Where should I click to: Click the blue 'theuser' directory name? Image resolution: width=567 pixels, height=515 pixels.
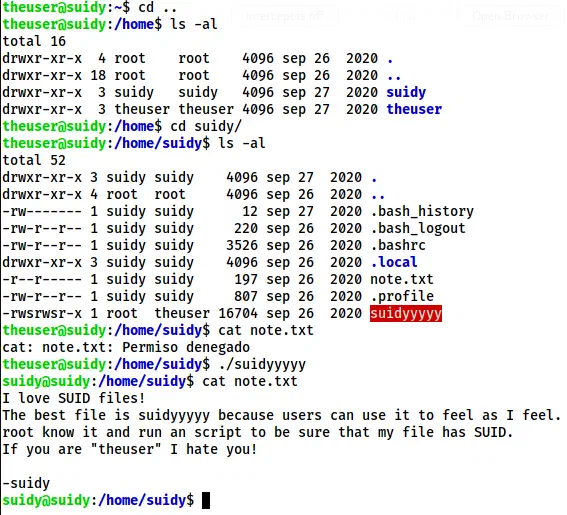414,109
